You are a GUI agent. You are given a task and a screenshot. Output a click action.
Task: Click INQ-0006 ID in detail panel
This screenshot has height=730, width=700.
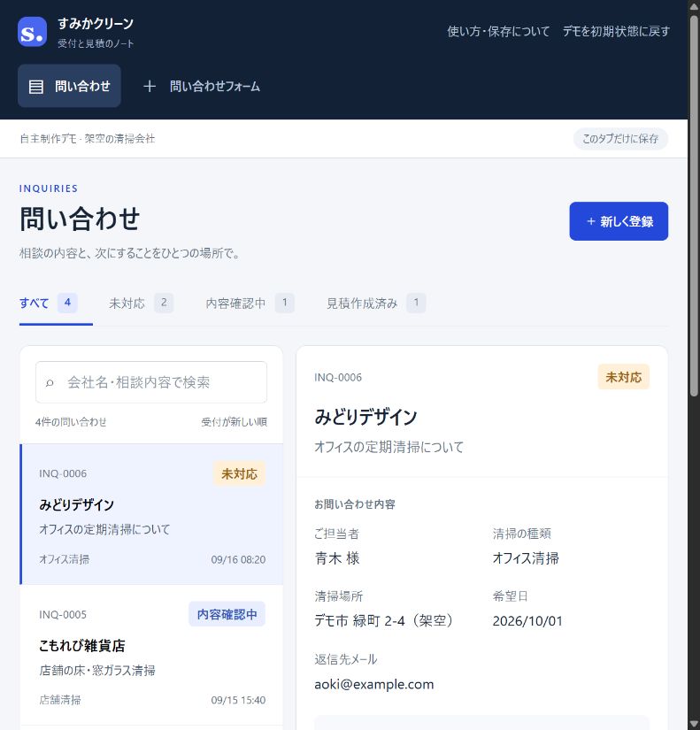338,377
